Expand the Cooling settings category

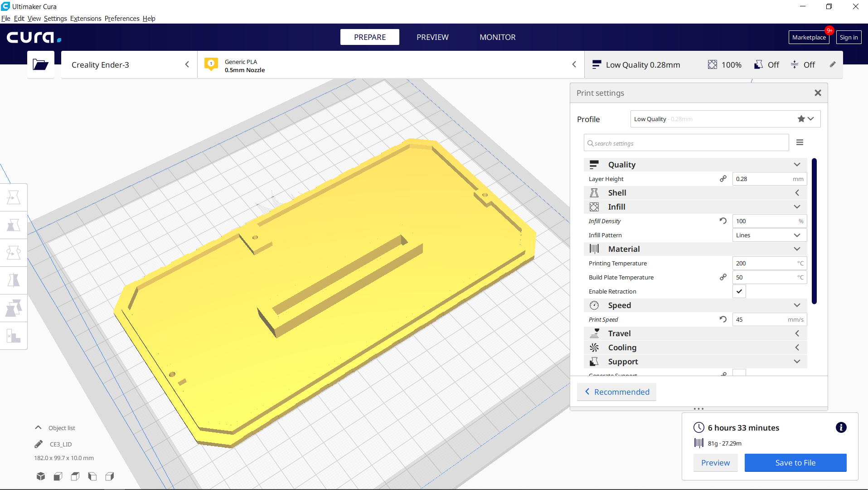[695, 348]
